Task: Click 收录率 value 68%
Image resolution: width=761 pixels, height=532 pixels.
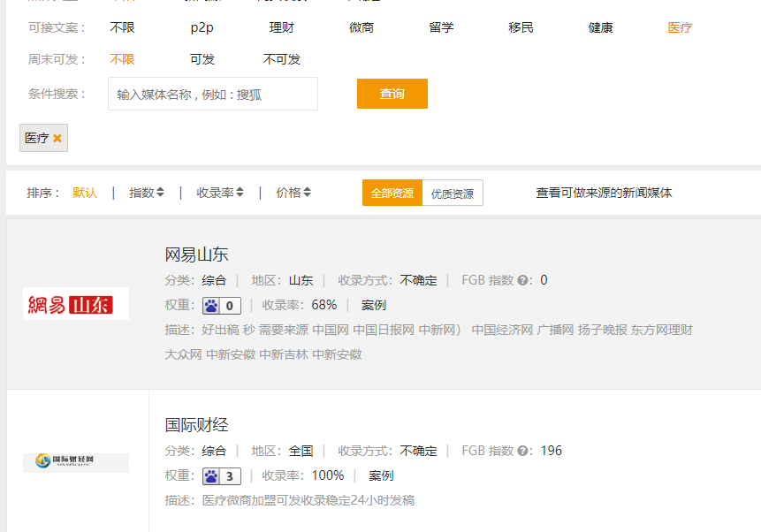Action: 324,305
